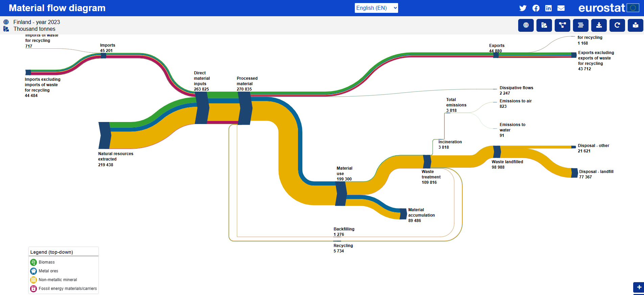The width and height of the screenshot is (644, 295).
Task: Open the country selection globe button
Action: (526, 25)
